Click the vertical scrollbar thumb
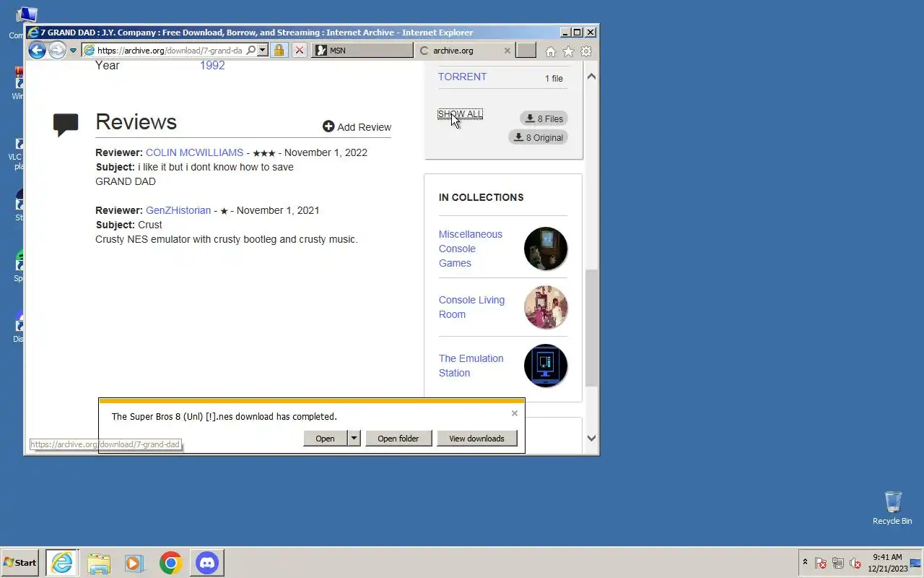This screenshot has height=578, width=924. tap(591, 327)
